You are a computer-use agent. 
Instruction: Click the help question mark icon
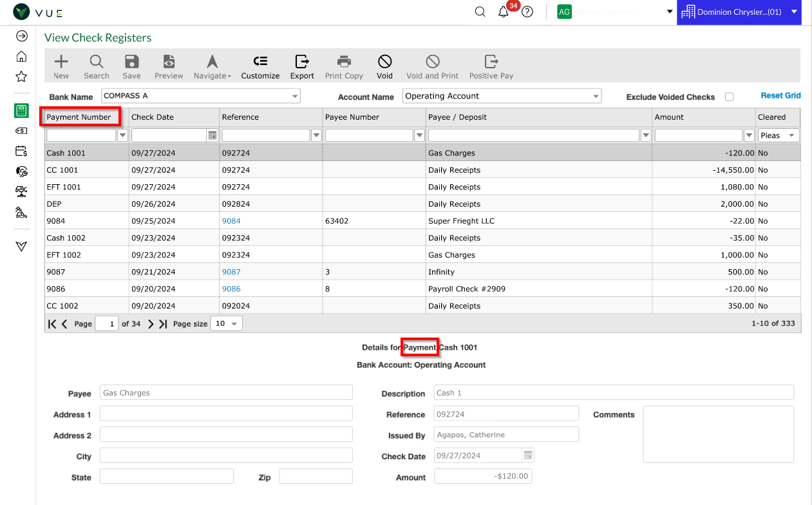527,12
